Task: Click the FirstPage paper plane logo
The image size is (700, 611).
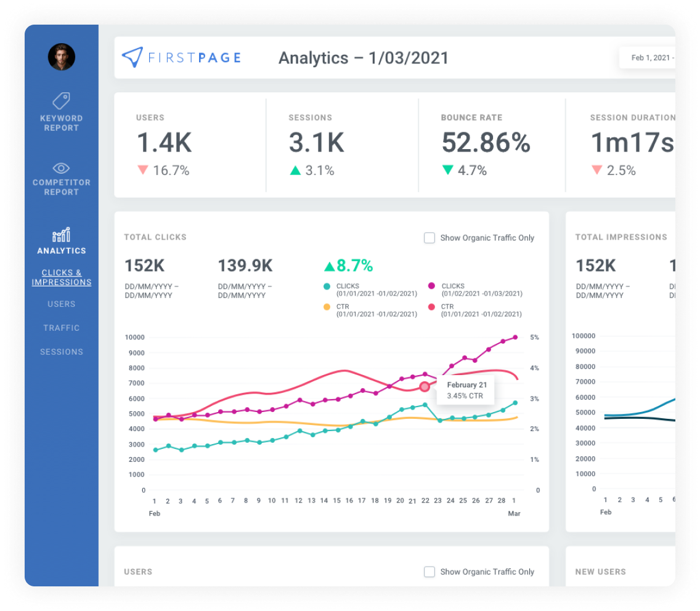Action: coord(132,57)
